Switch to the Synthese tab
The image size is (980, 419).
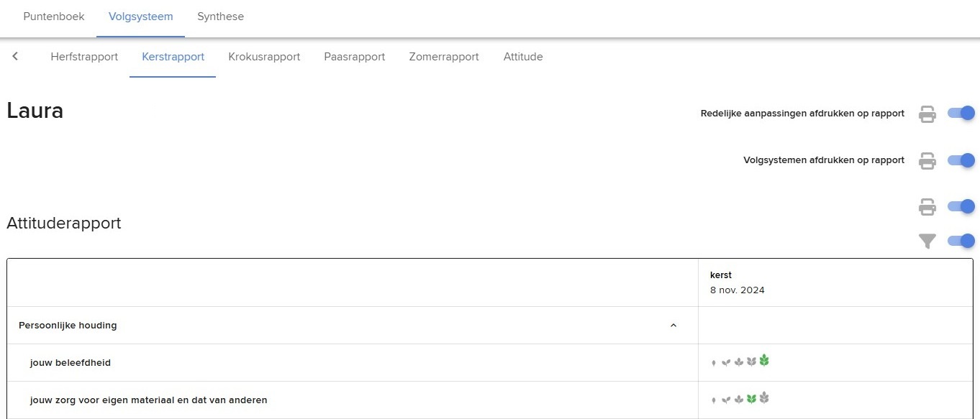point(220,17)
